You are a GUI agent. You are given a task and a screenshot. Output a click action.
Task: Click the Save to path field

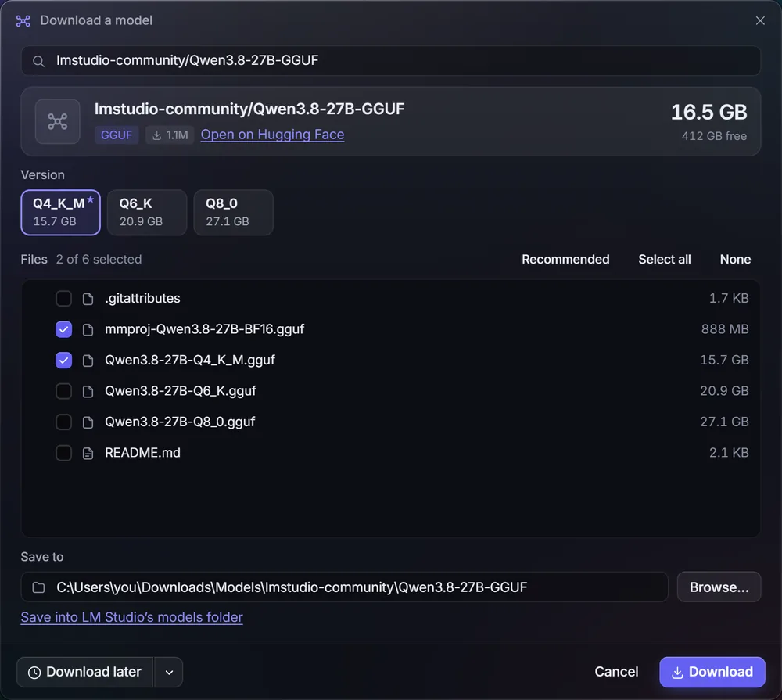pos(344,587)
